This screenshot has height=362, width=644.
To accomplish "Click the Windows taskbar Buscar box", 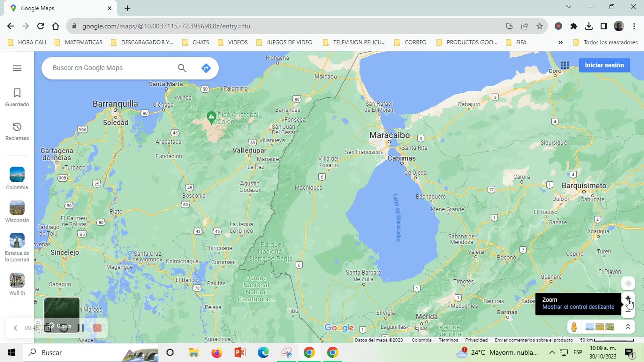I will 91,353.
